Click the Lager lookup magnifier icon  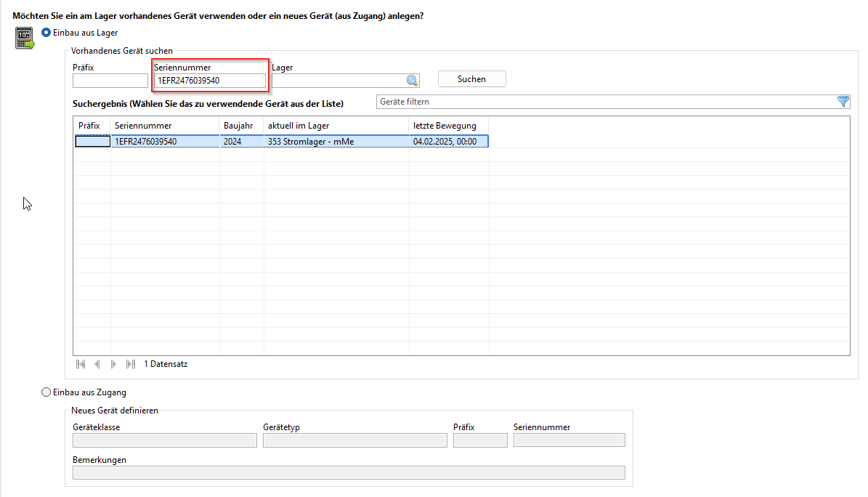(x=412, y=81)
